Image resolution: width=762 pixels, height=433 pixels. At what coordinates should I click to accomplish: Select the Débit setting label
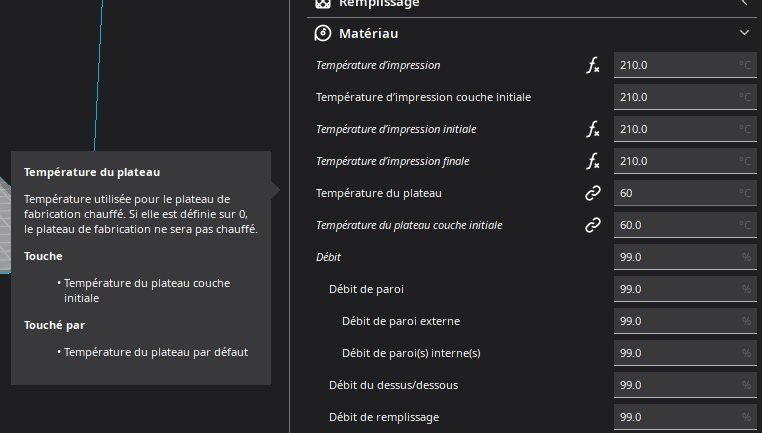tap(328, 257)
